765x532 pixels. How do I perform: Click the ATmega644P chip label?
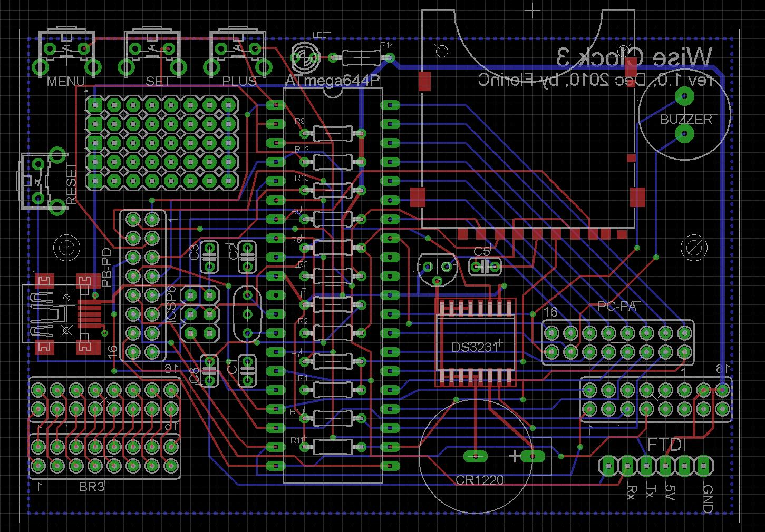[332, 81]
